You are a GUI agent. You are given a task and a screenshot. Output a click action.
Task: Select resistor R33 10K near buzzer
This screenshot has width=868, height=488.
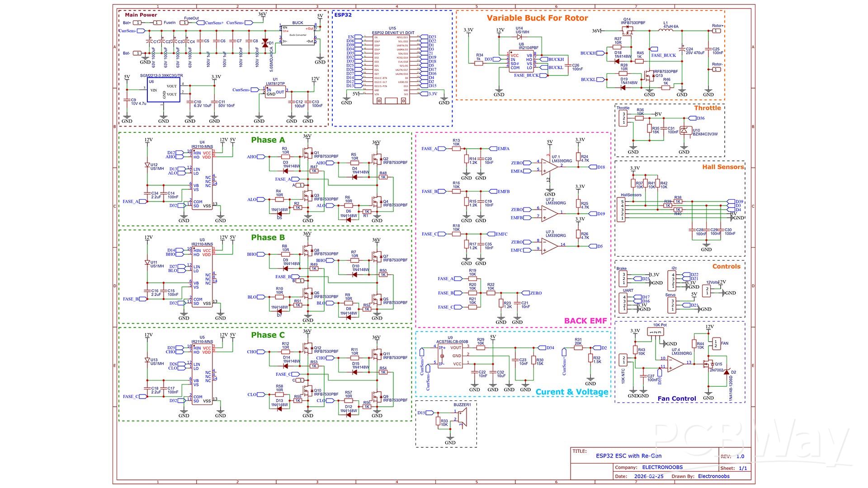(x=438, y=421)
